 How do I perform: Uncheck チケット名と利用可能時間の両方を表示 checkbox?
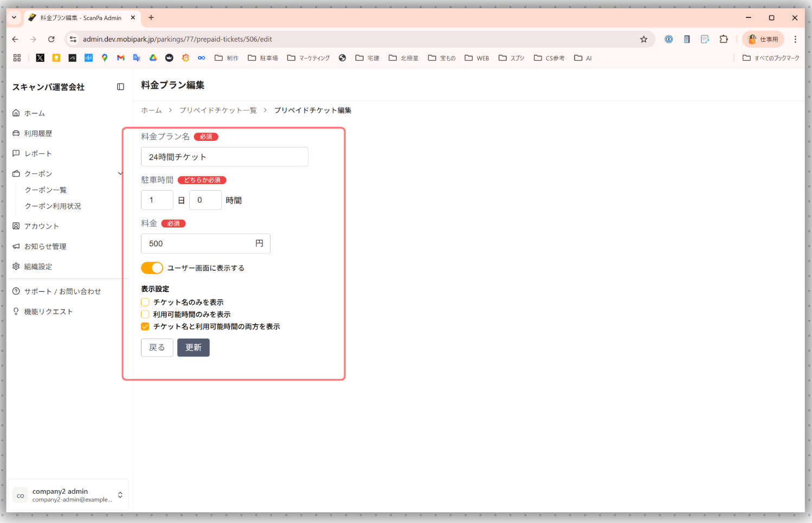click(x=145, y=326)
